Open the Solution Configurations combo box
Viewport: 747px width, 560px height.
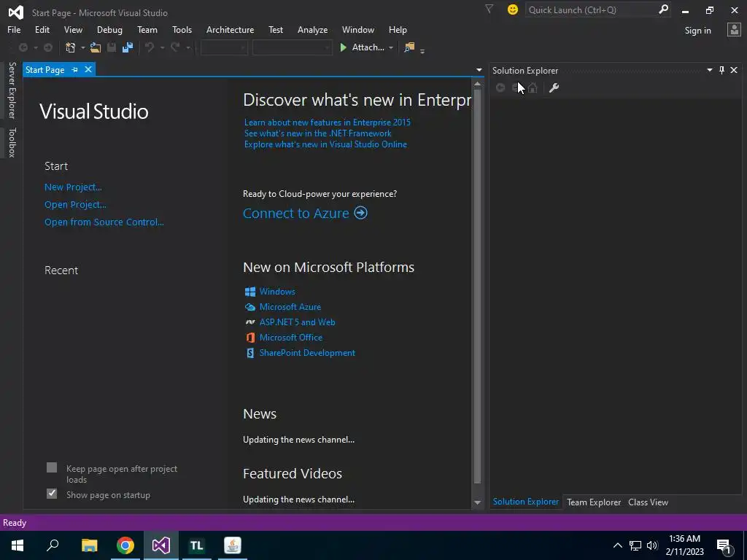(224, 47)
